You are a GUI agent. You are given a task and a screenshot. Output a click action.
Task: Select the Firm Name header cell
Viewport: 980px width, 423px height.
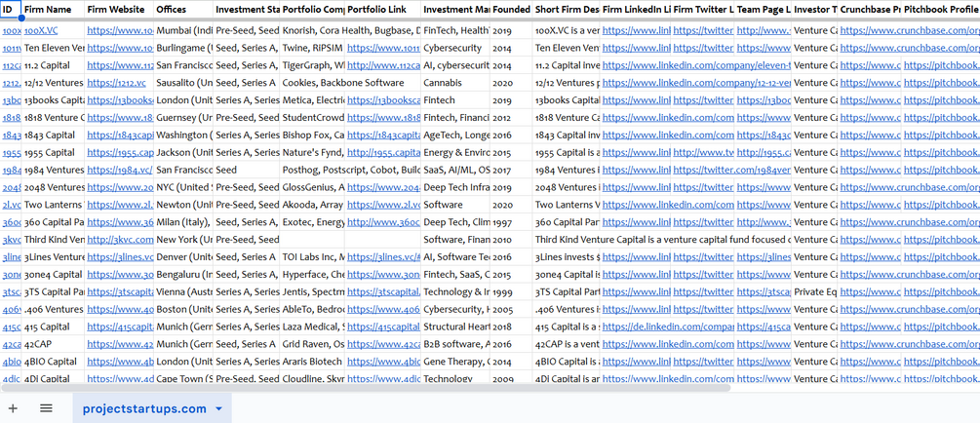coord(53,10)
